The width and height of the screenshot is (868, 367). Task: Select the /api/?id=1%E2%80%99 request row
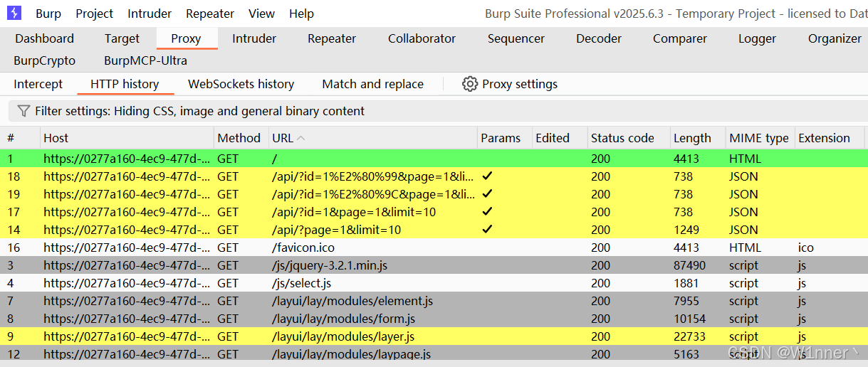[x=434, y=176]
